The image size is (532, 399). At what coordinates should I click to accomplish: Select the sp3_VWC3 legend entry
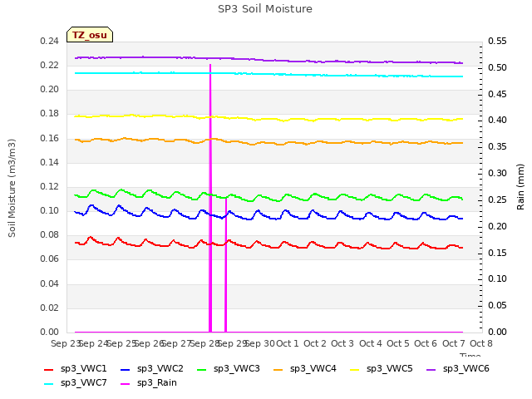point(229,369)
